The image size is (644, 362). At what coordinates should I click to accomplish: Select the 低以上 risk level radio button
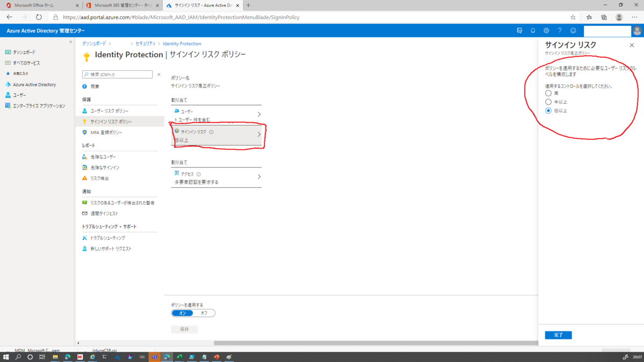click(548, 110)
